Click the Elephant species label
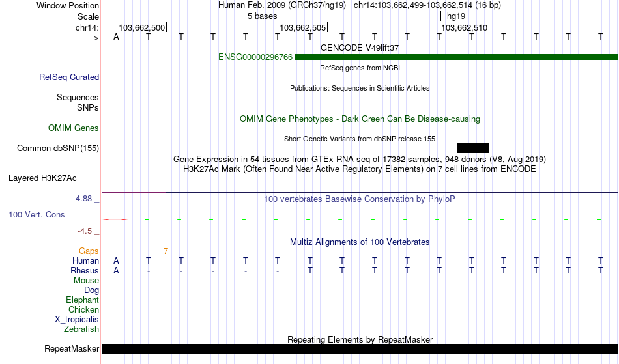Image resolution: width=619 pixels, height=364 pixels. (x=83, y=300)
